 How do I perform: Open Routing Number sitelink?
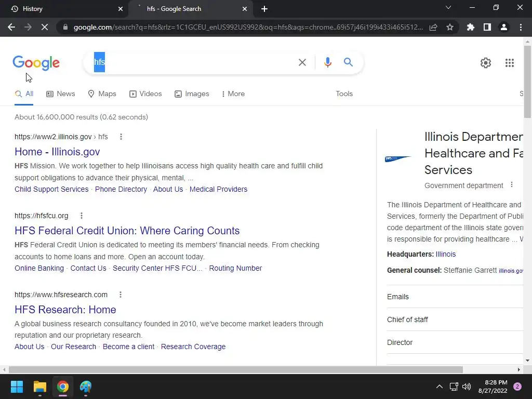pos(235,268)
